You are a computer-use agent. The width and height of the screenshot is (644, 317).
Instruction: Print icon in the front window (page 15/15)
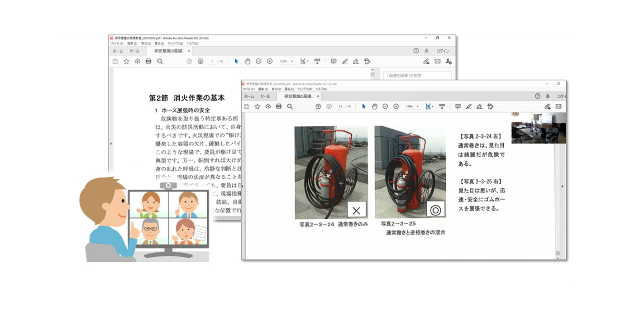point(279,106)
